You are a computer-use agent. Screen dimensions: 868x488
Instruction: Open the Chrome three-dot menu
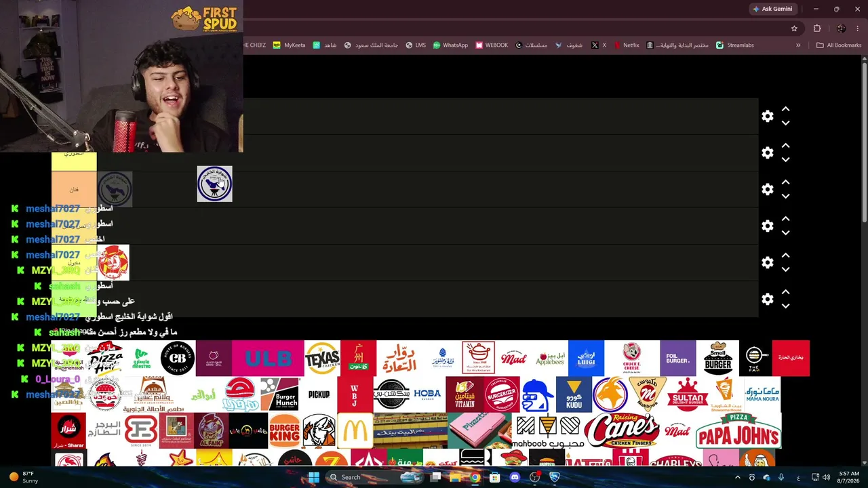[x=858, y=28]
